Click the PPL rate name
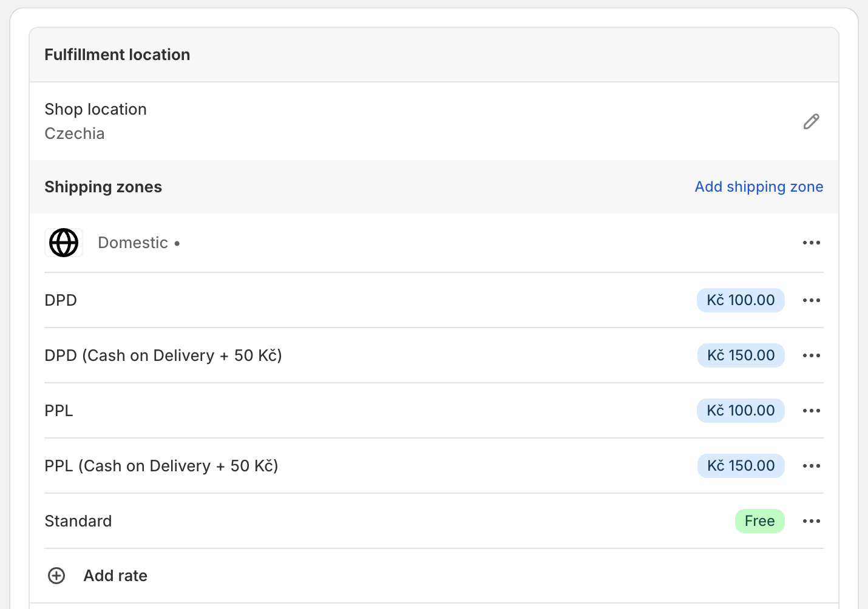 (x=59, y=411)
